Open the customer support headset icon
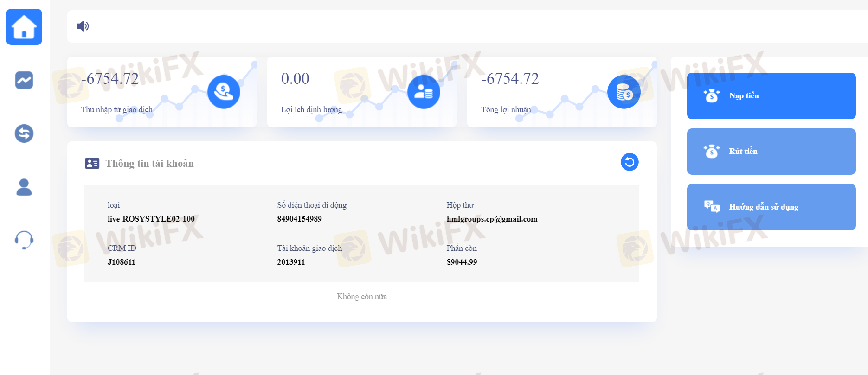Screen dimensions: 868x375 24,240
